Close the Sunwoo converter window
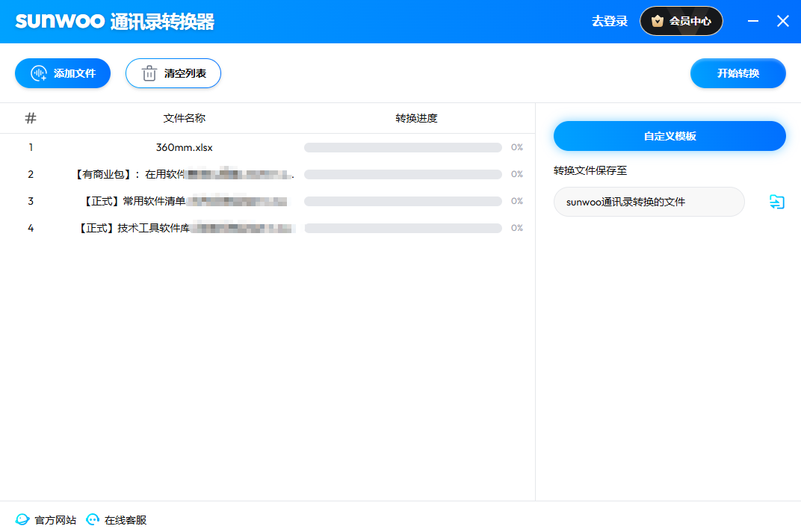 782,21
